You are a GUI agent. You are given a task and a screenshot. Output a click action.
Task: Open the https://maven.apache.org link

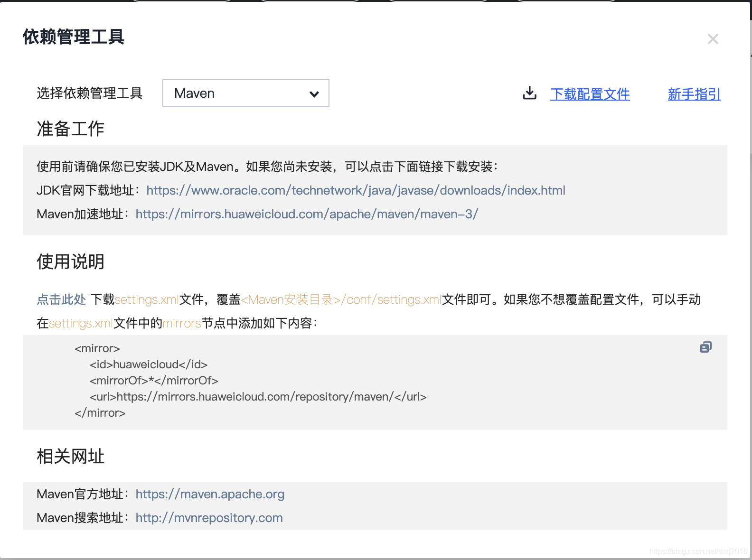point(210,494)
